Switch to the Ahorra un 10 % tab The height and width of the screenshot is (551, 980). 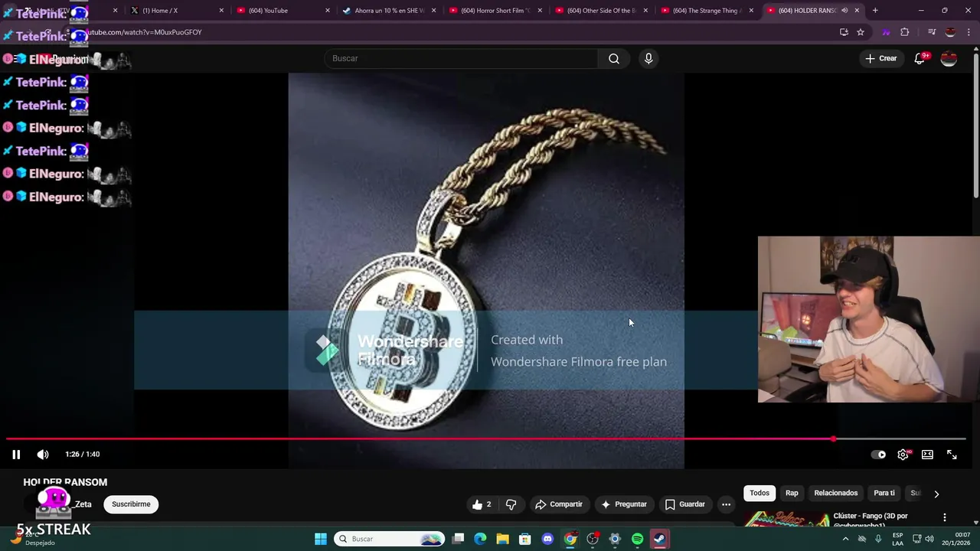click(389, 11)
